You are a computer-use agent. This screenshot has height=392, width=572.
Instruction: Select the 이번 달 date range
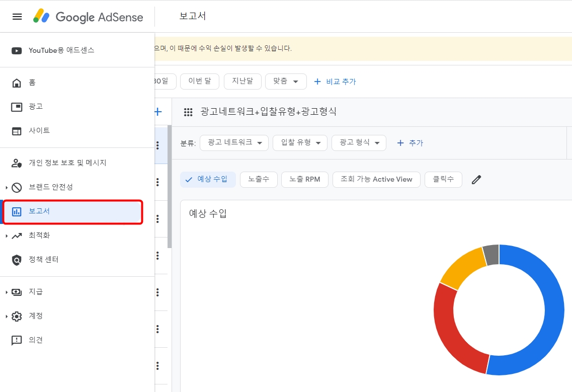pos(200,81)
